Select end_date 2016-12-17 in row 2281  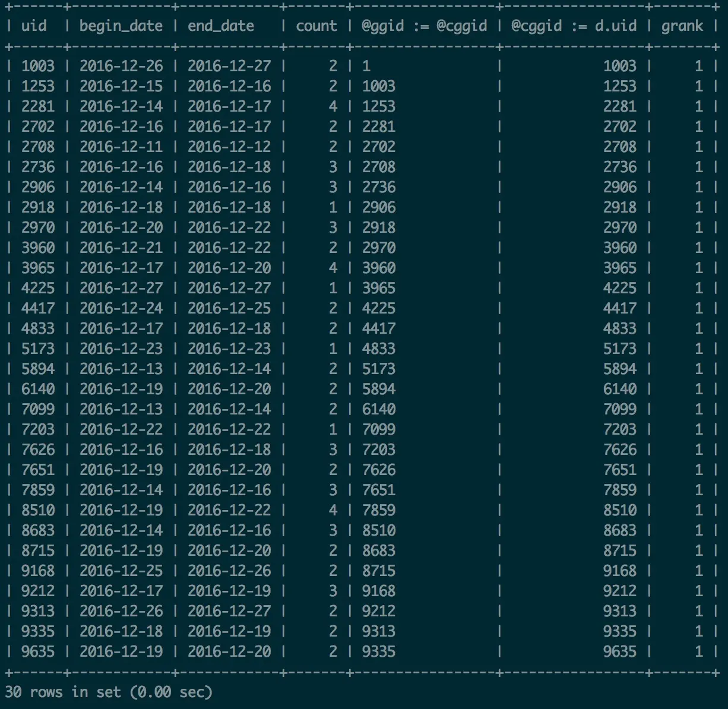tap(229, 106)
